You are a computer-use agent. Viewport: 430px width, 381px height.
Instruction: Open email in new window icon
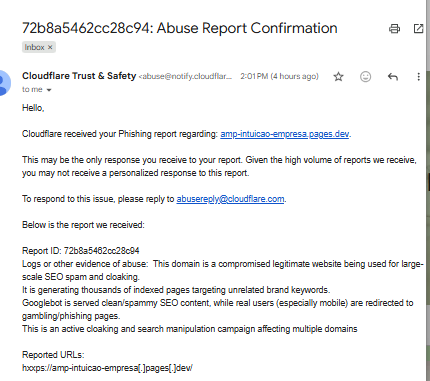pos(418,29)
